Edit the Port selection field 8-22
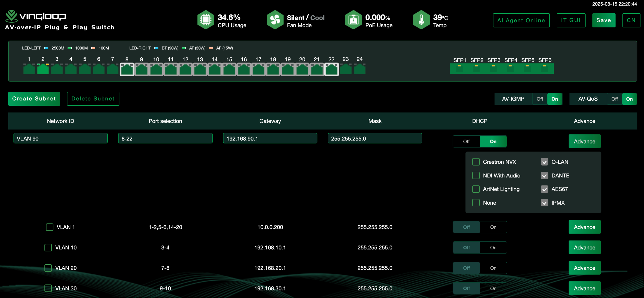The image size is (644, 298). 165,138
